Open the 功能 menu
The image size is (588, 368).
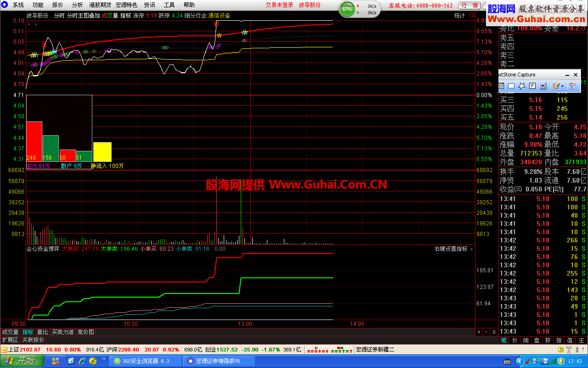38,5
